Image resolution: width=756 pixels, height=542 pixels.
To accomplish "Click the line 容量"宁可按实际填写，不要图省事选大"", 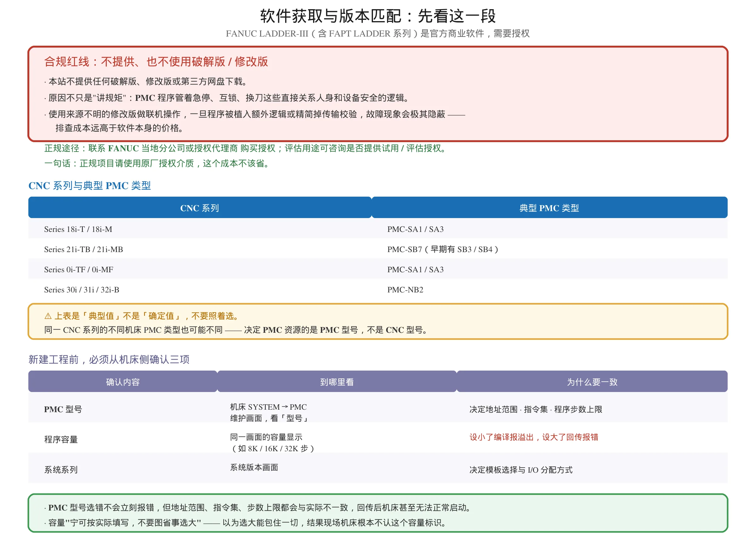I will 246,523.
